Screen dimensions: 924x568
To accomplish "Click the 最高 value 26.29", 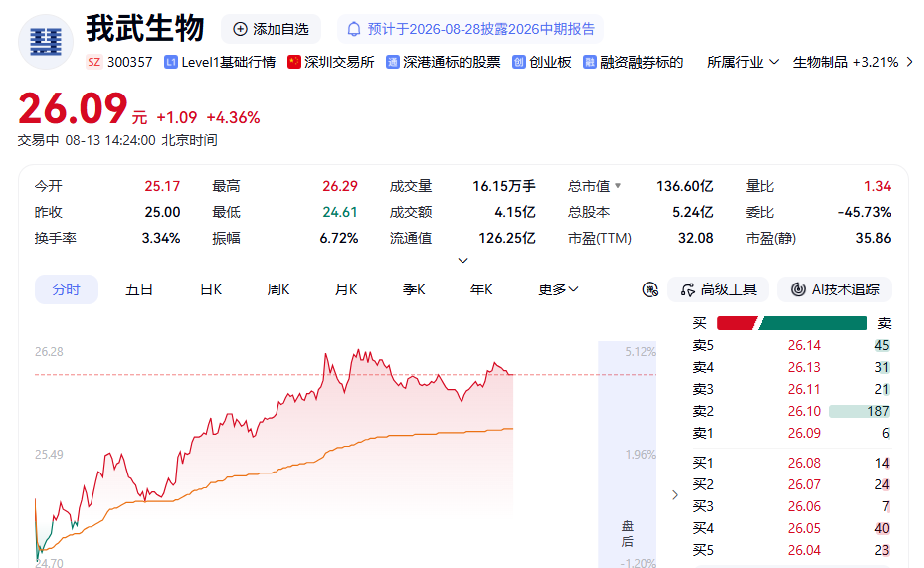I will point(340,186).
